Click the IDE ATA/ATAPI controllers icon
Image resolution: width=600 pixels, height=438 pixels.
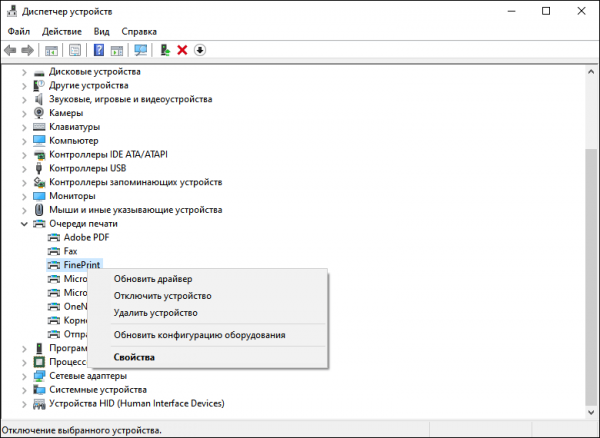point(39,155)
